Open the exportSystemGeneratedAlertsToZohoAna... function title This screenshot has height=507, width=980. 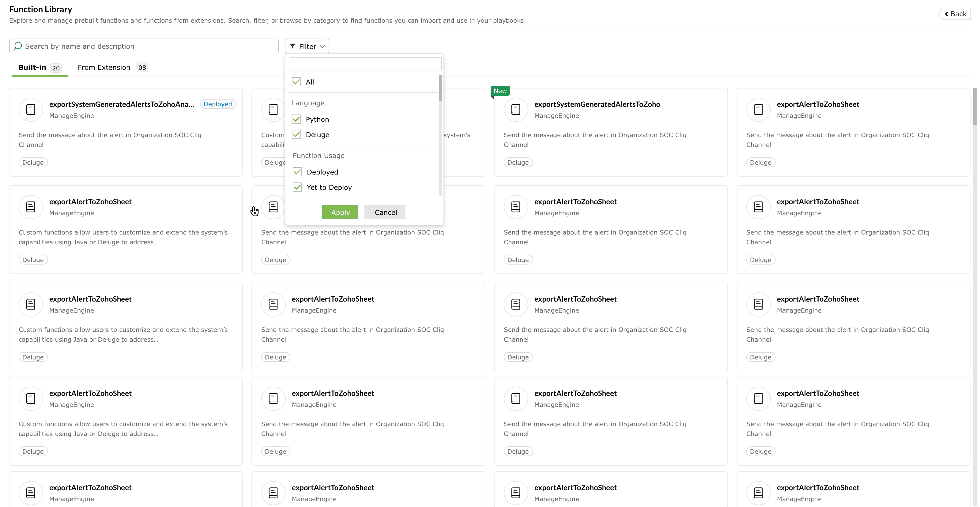[x=122, y=104]
